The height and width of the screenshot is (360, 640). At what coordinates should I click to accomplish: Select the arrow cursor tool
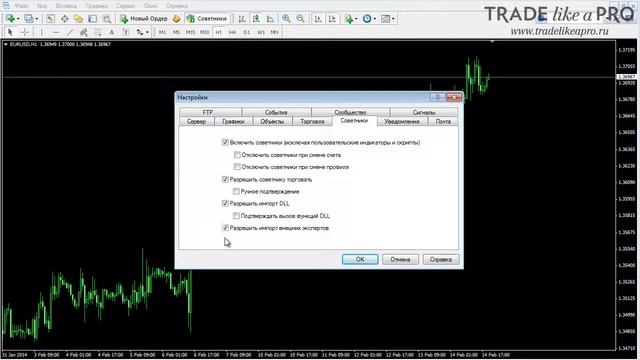(10, 32)
